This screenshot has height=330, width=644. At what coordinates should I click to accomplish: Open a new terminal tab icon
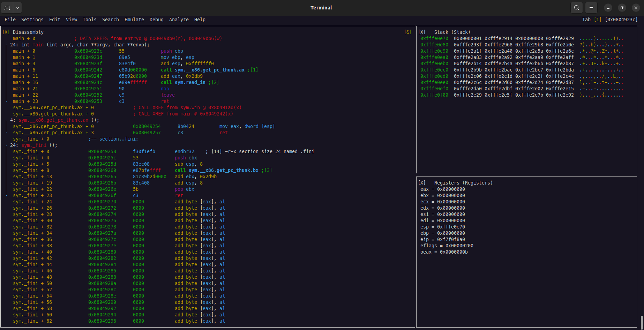point(7,8)
